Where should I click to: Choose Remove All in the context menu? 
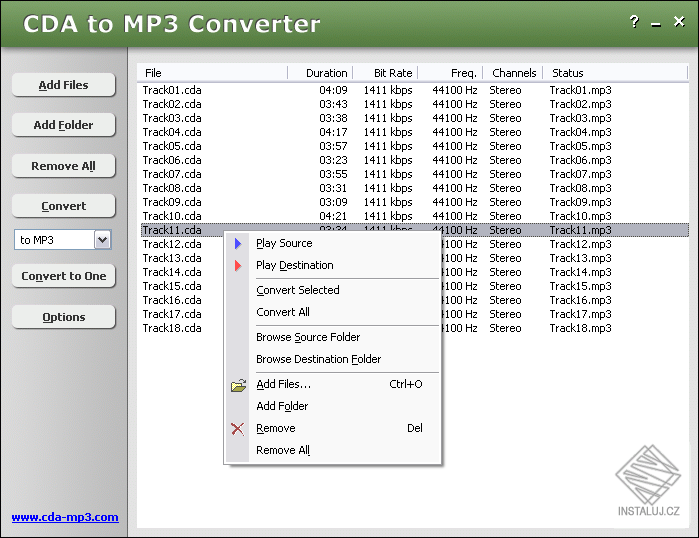coord(282,450)
